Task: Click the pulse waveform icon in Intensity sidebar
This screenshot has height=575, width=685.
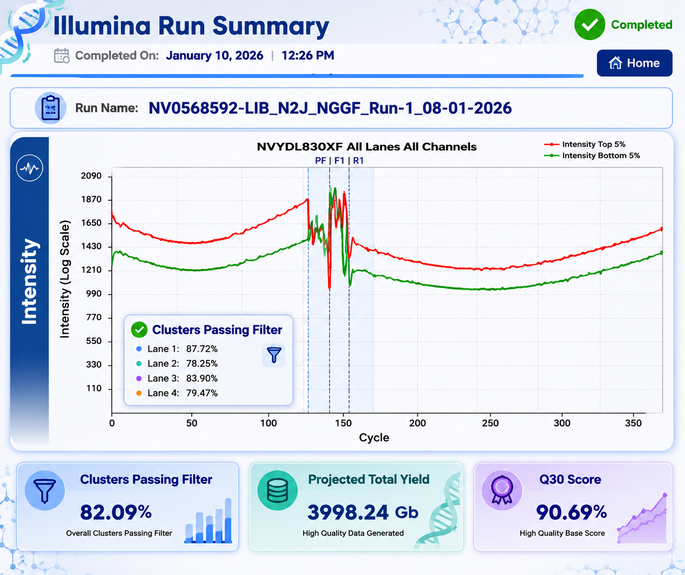Action: coord(29,168)
